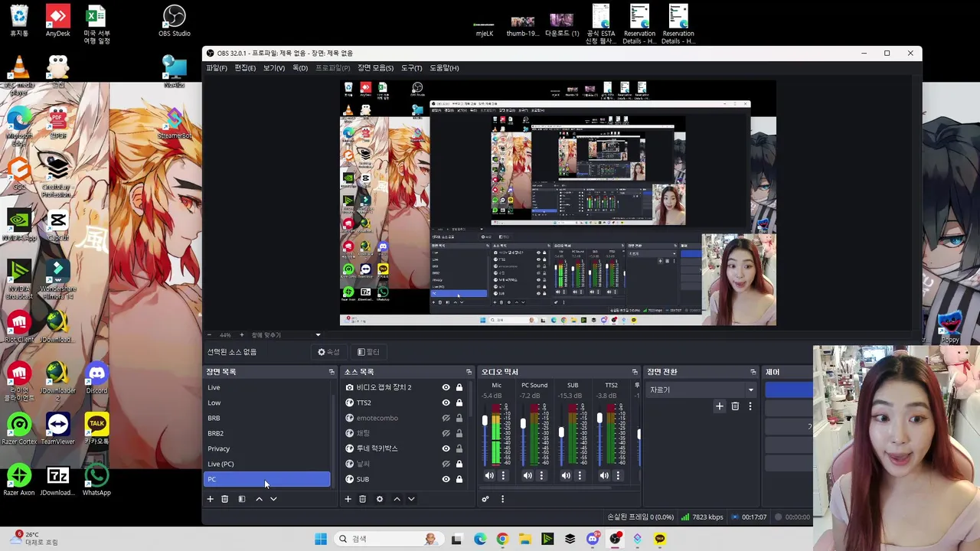Open the preview scaling dropdown
Screen dimensions: 980x551
[286, 335]
